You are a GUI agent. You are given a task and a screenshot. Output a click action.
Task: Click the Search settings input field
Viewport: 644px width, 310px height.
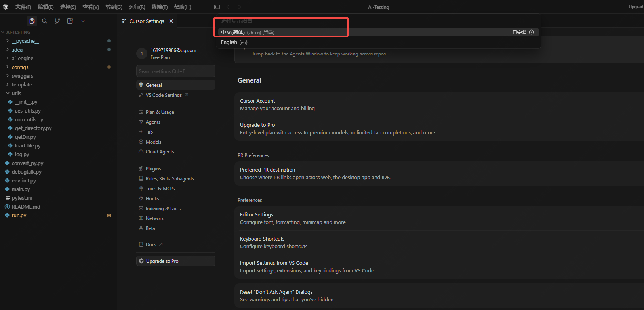176,71
